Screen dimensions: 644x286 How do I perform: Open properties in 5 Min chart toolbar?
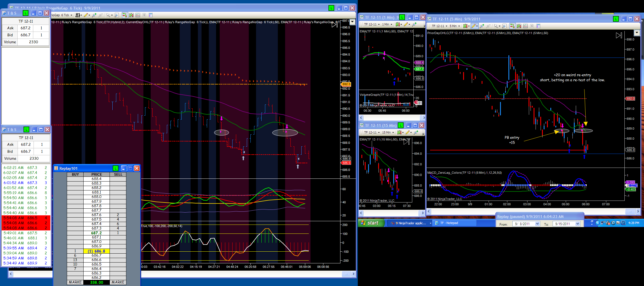538,26
